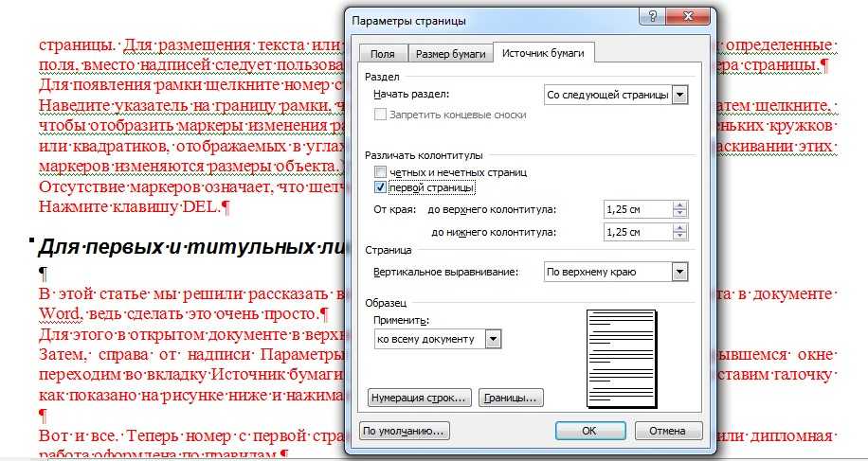The width and height of the screenshot is (868, 461).
Task: Expand the Вертикальное выравнивание dropdown
Action: tap(678, 273)
